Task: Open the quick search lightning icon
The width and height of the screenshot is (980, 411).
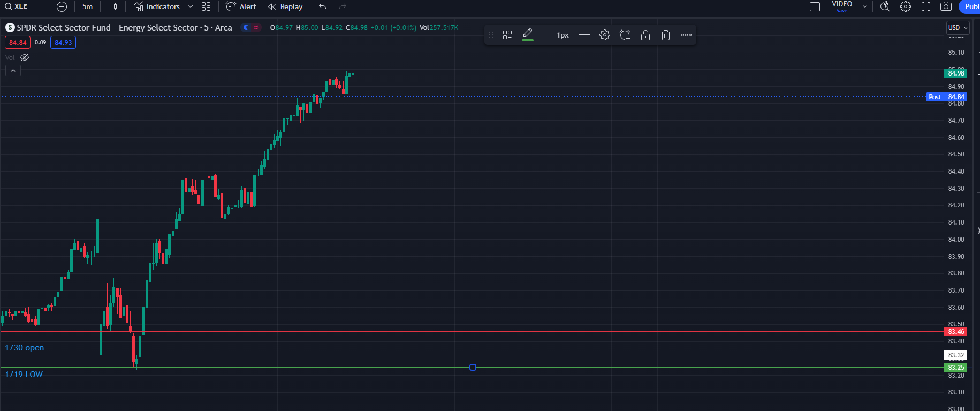Action: tap(885, 6)
